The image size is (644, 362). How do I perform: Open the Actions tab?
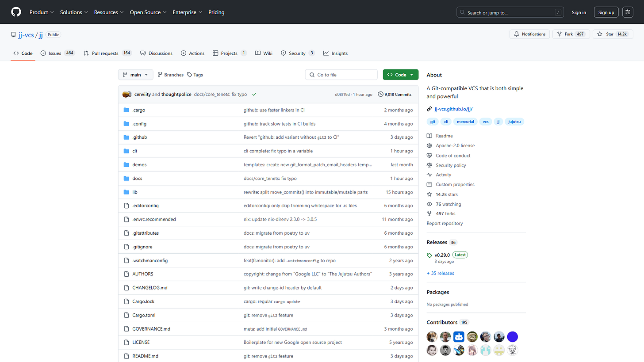point(192,53)
